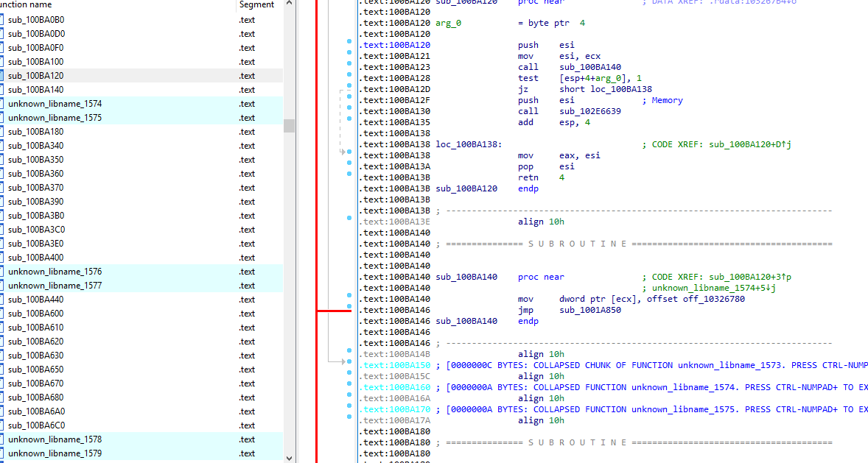This screenshot has width=868, height=463.
Task: Follow jump target loc_100BA138 in jz instruction
Action: pos(621,90)
